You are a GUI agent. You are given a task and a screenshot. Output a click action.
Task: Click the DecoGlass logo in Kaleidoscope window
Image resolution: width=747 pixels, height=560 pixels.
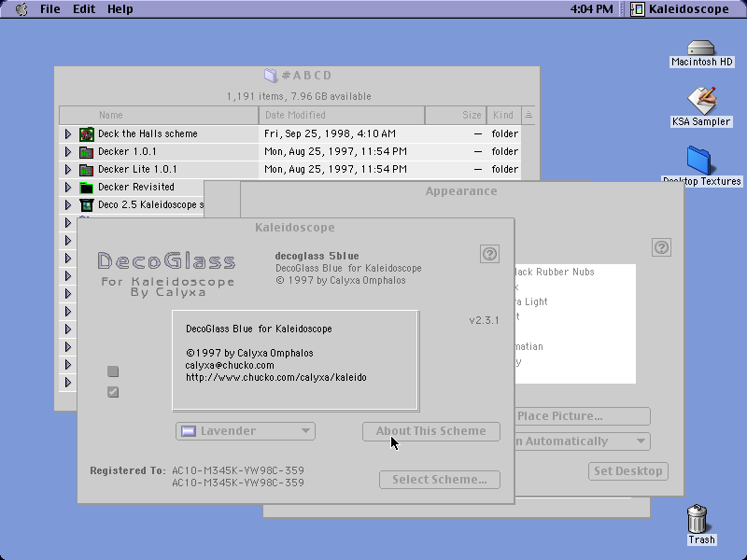pyautogui.click(x=167, y=273)
